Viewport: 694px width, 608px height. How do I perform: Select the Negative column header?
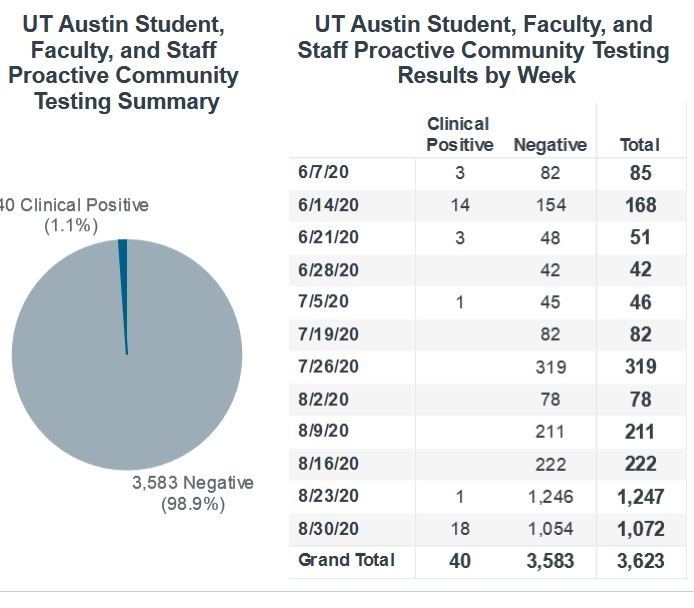550,145
